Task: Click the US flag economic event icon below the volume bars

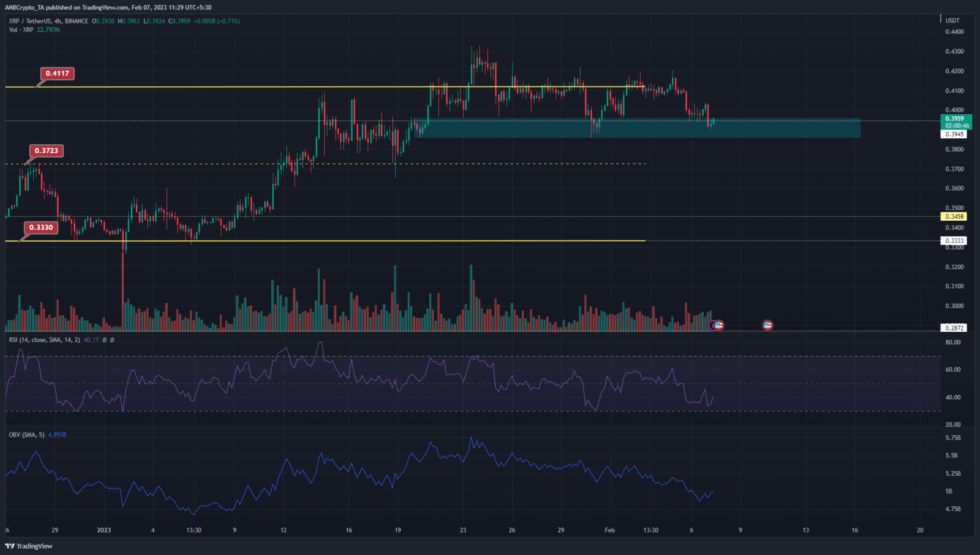Action: (x=719, y=325)
